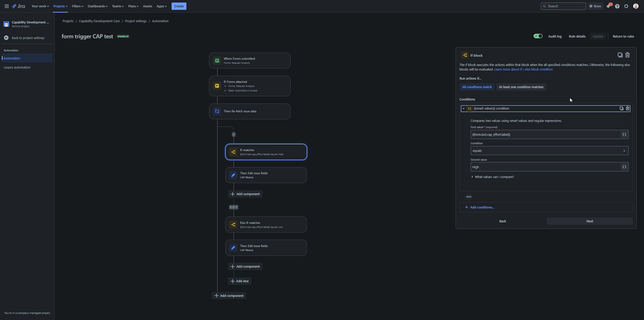The image size is (644, 320).
Task: Open the Your work menu
Action: (x=40, y=6)
